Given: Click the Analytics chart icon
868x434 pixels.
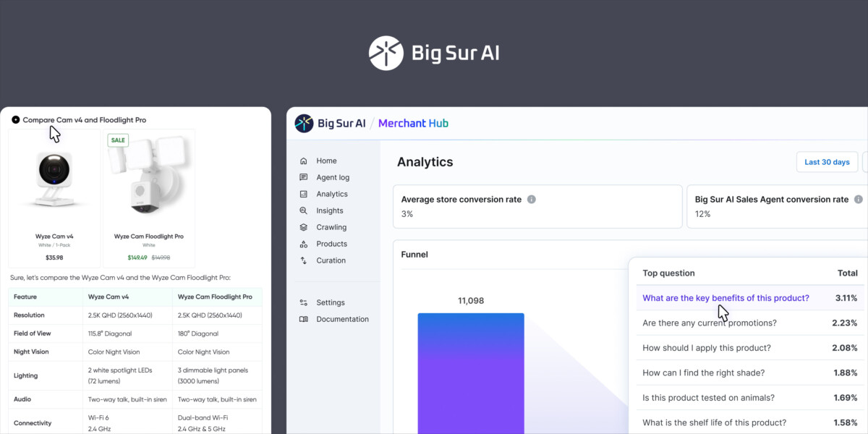Looking at the screenshot, I should (303, 195).
